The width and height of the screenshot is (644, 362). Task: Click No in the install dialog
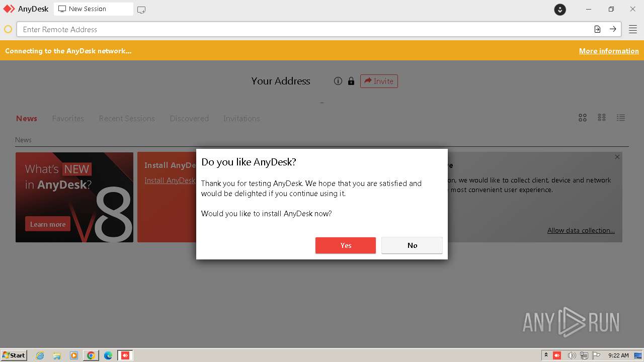coord(412,245)
